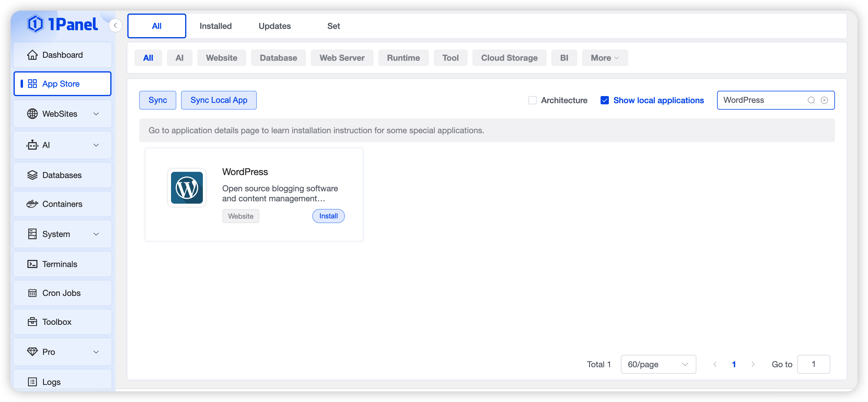Expand the System submenu

coord(96,234)
